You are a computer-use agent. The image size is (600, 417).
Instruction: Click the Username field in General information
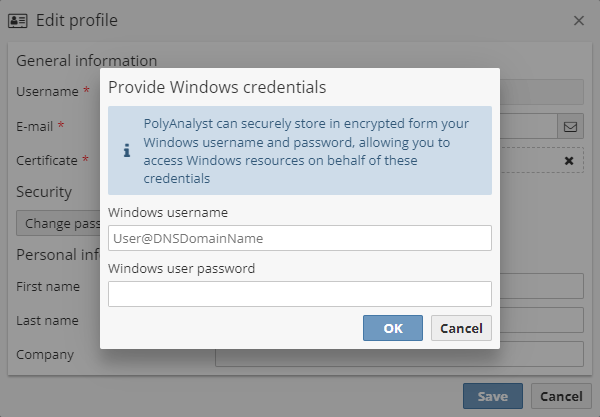tap(541, 92)
